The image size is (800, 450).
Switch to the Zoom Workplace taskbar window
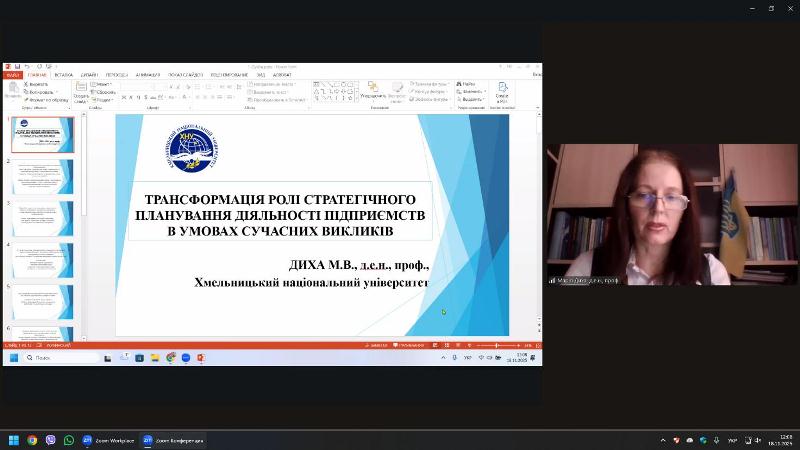click(108, 440)
